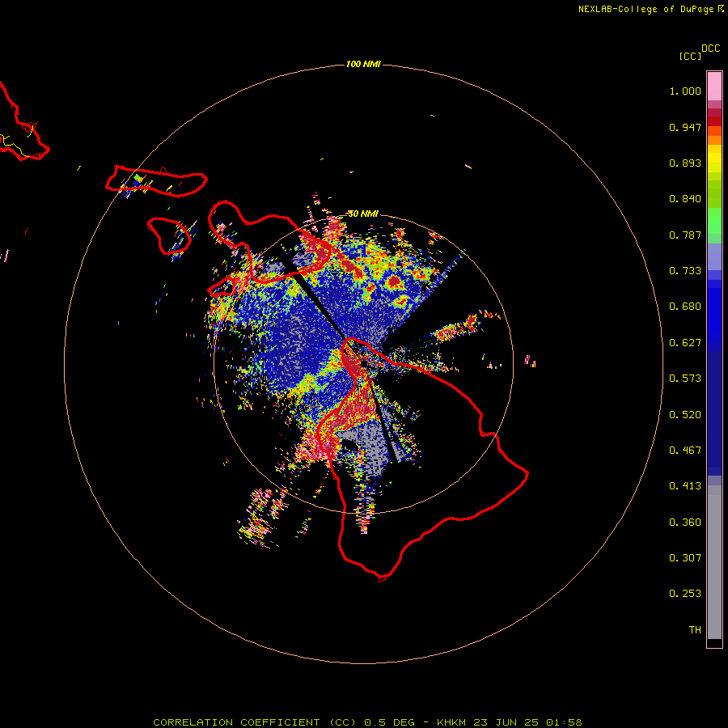Click the 0.573 color scale value
This screenshot has width=728, height=728.
685,379
